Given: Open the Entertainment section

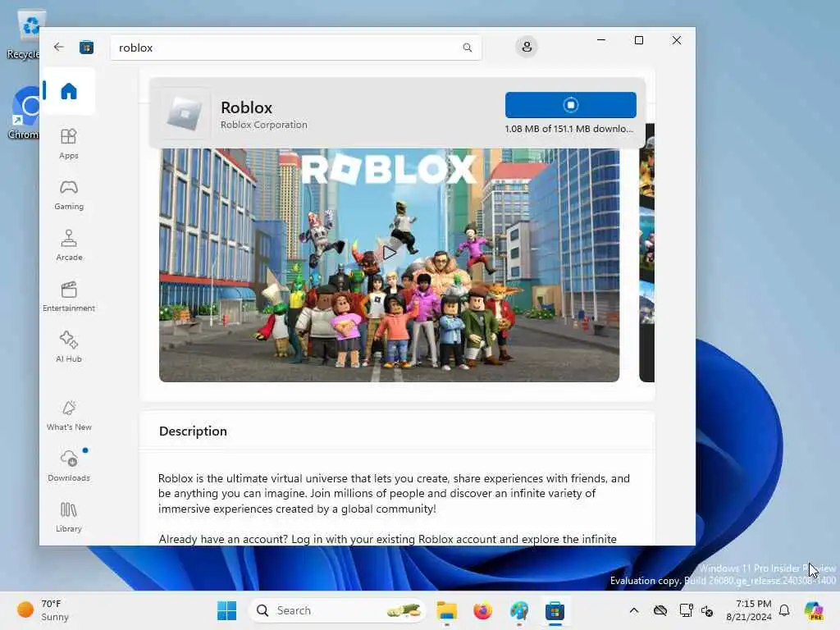Looking at the screenshot, I should 69,296.
